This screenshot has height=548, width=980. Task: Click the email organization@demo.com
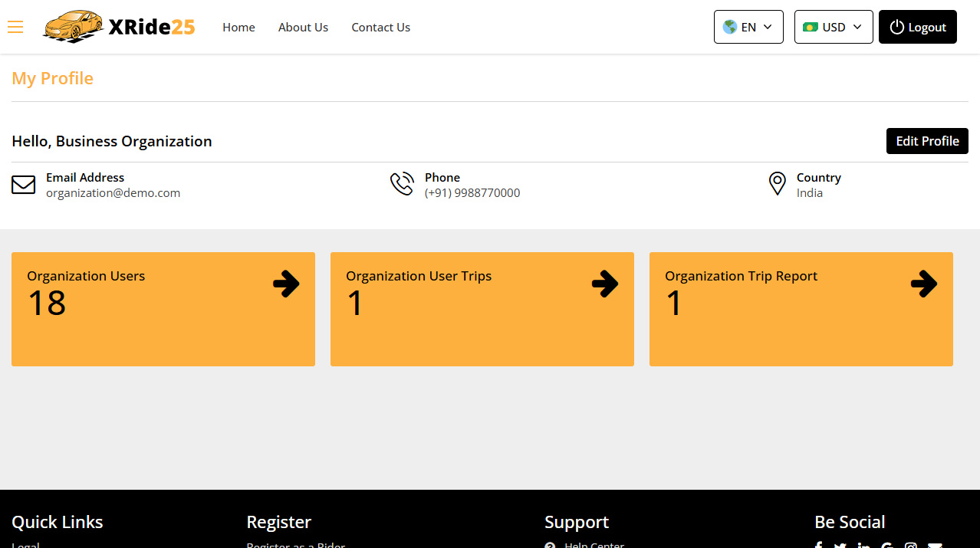(x=113, y=193)
